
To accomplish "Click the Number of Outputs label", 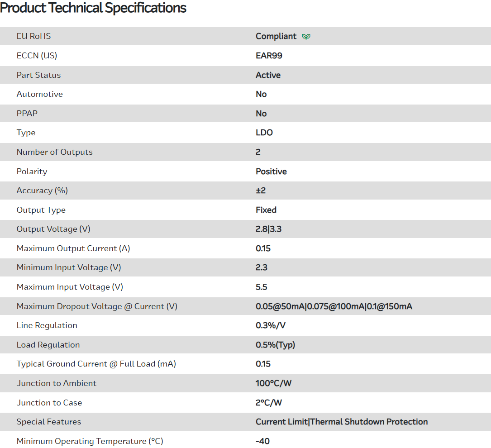I will pyautogui.click(x=54, y=152).
